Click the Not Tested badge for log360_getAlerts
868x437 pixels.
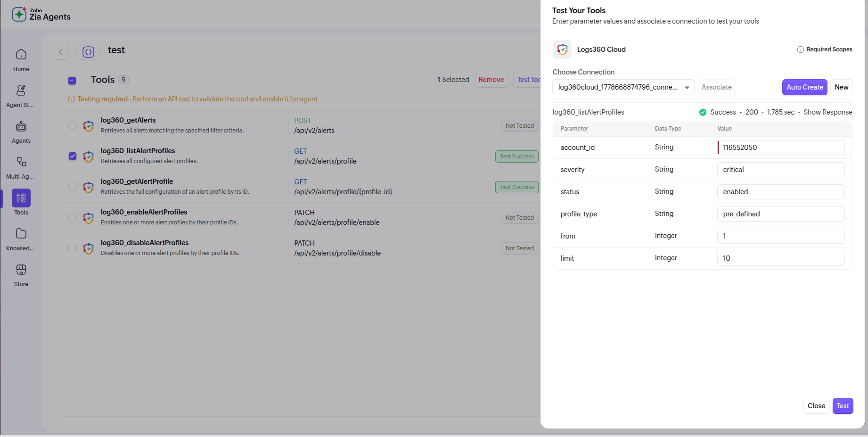pyautogui.click(x=519, y=126)
